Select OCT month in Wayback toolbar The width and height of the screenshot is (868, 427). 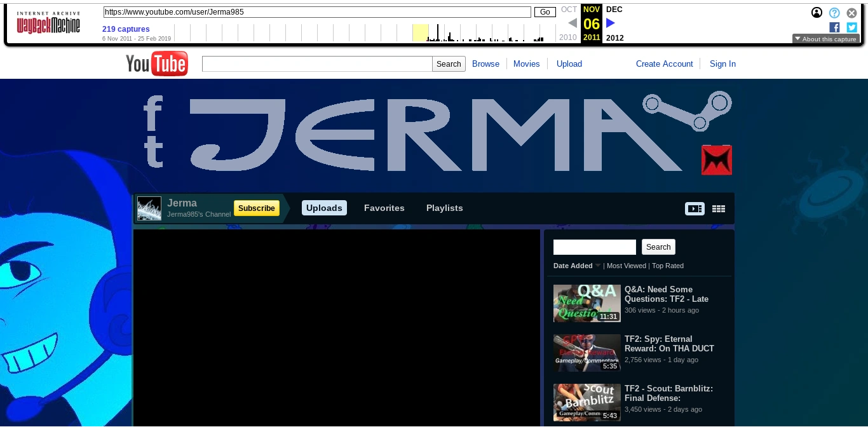point(569,10)
